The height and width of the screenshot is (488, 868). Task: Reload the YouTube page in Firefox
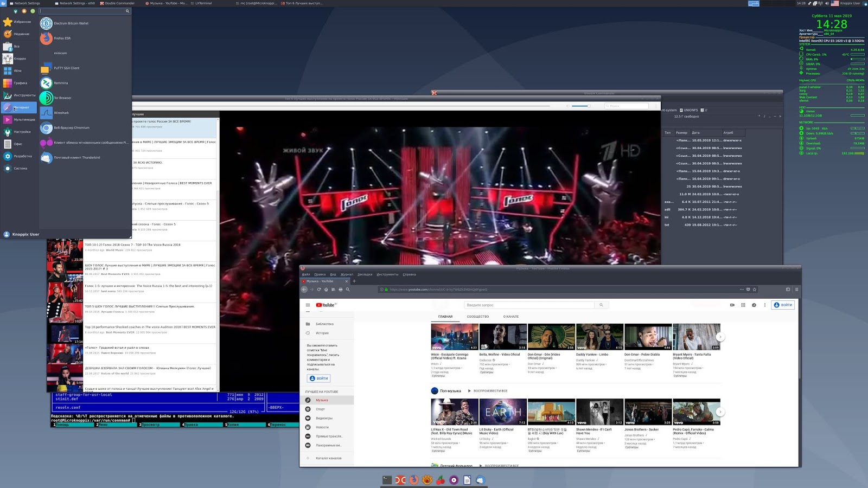[x=319, y=290]
